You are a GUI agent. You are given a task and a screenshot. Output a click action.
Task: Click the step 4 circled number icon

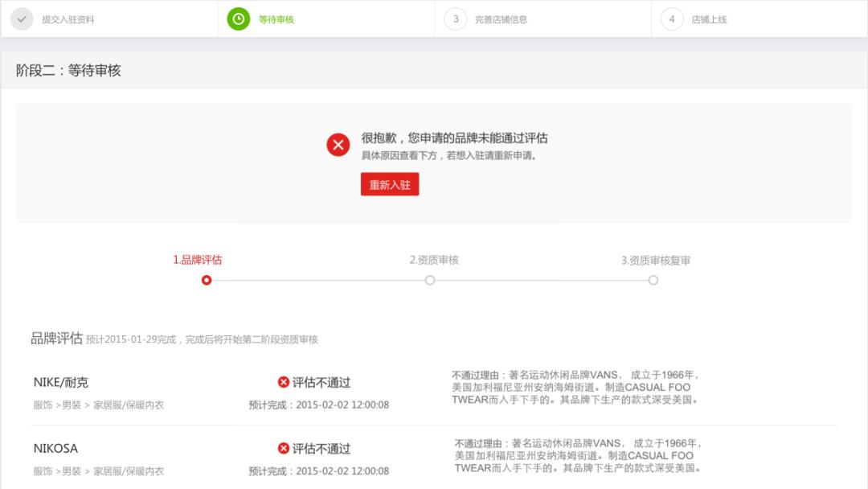[x=672, y=18]
